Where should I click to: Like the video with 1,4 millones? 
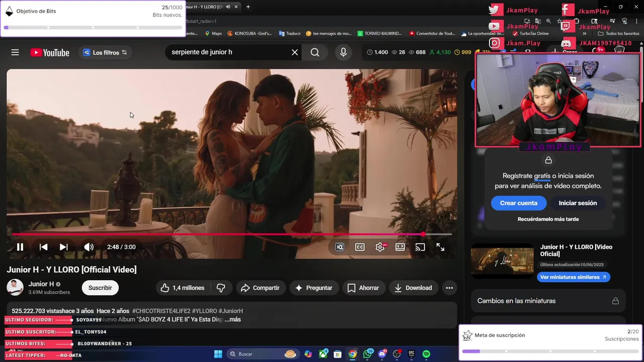click(x=183, y=288)
